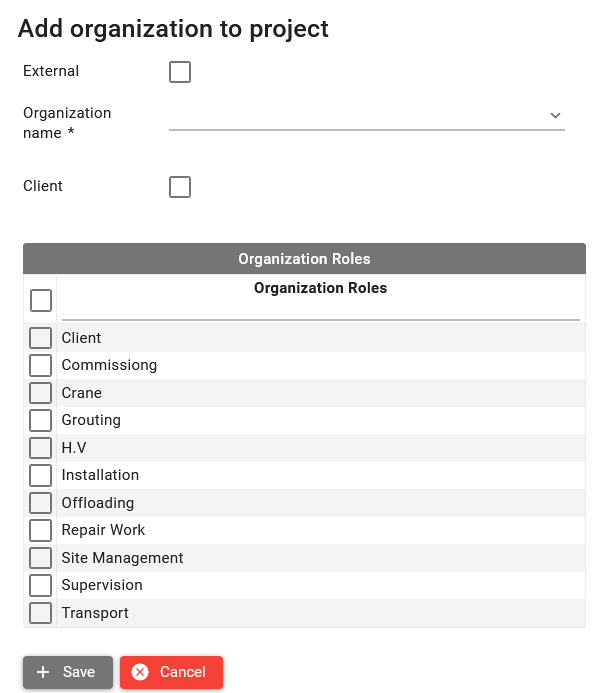Tick the H.V role checkbox
This screenshot has width=603, height=693.
(41, 448)
